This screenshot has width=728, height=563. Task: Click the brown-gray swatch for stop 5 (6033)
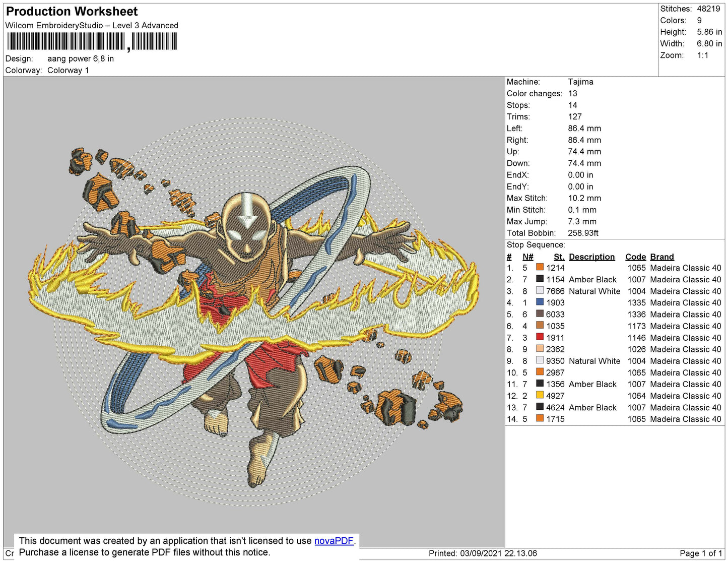[540, 314]
